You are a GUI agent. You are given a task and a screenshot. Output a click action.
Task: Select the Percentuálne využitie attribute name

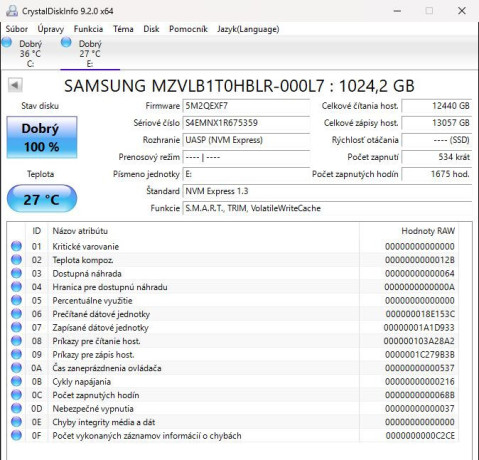pos(92,301)
